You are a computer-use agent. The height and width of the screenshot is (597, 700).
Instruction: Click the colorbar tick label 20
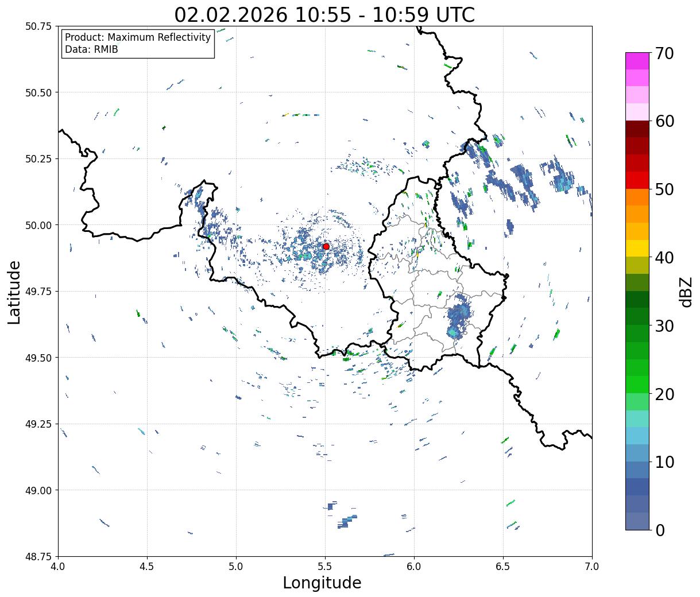tap(664, 394)
